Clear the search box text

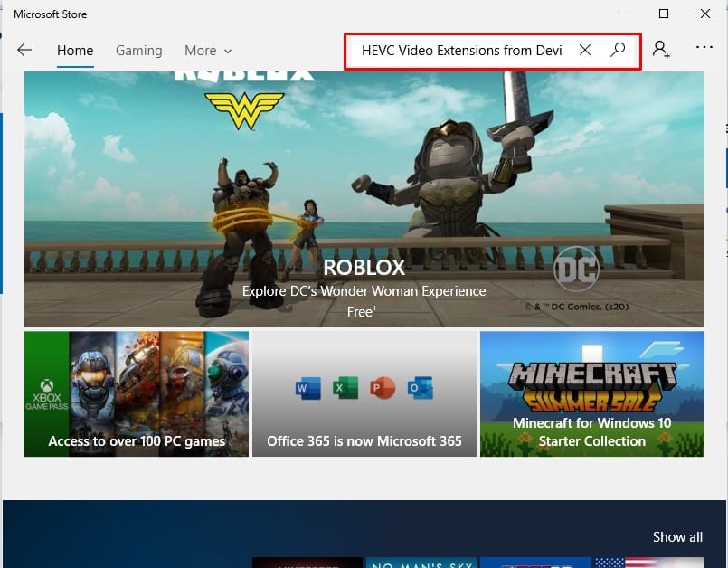(585, 50)
